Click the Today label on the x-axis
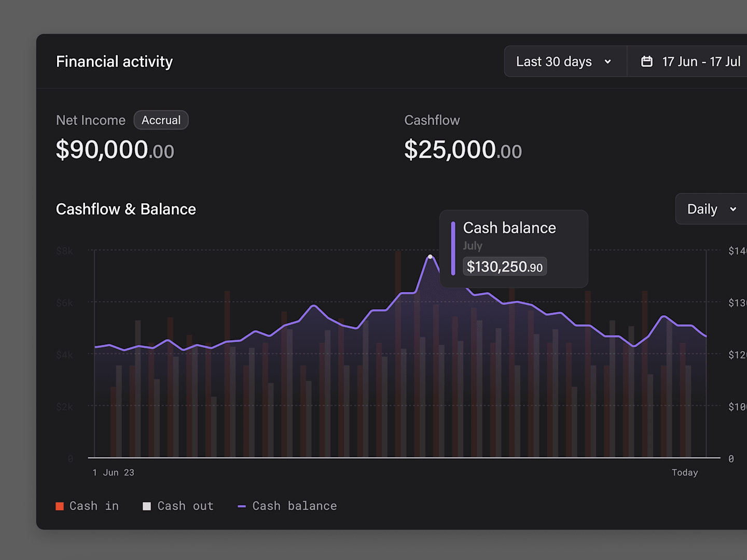747x560 pixels. coord(684,472)
